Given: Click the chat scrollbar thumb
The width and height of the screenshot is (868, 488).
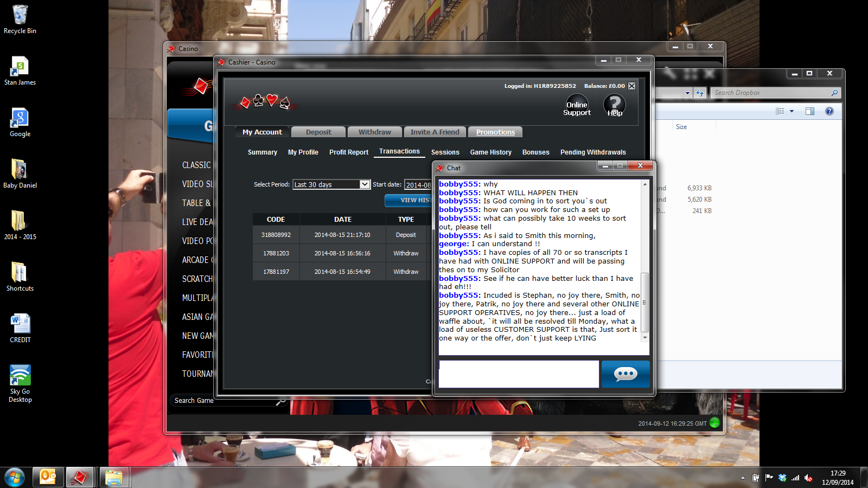Looking at the screenshot, I should point(645,302).
